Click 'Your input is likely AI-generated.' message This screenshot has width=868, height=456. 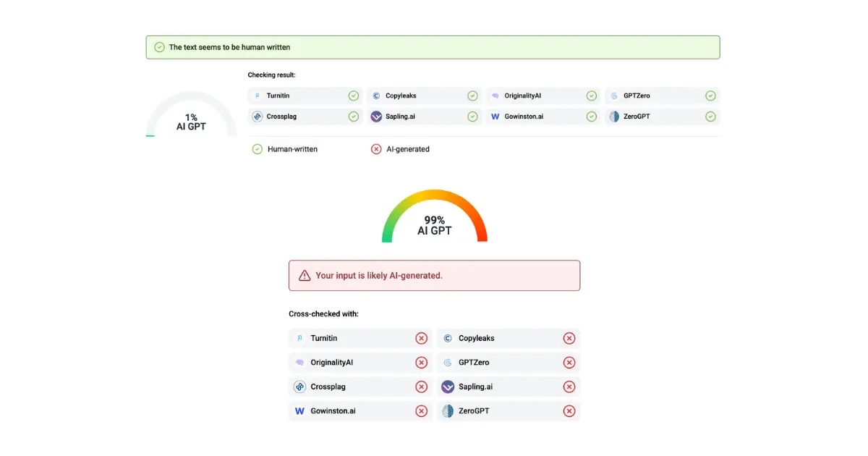(379, 276)
